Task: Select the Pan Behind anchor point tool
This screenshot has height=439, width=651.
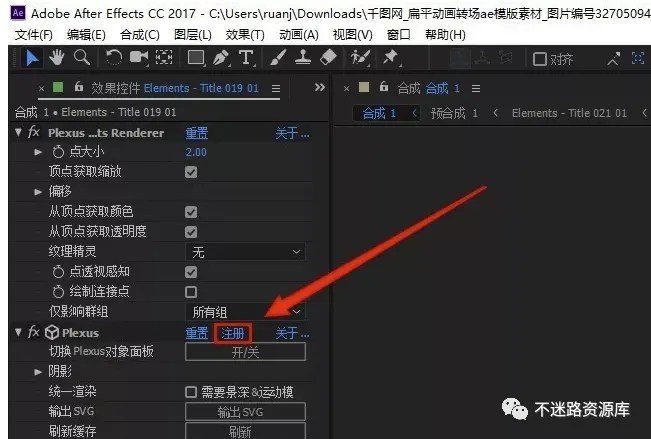Action: click(x=164, y=58)
